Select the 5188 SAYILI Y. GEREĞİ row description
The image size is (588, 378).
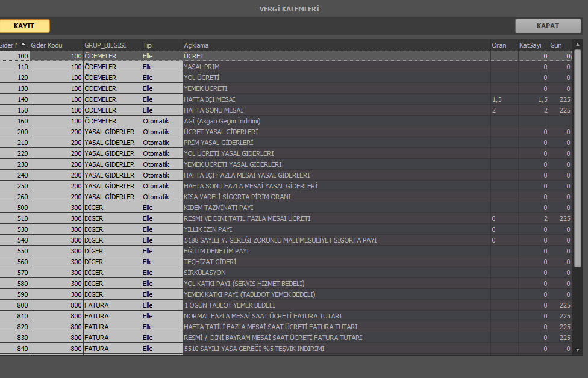(x=336, y=241)
